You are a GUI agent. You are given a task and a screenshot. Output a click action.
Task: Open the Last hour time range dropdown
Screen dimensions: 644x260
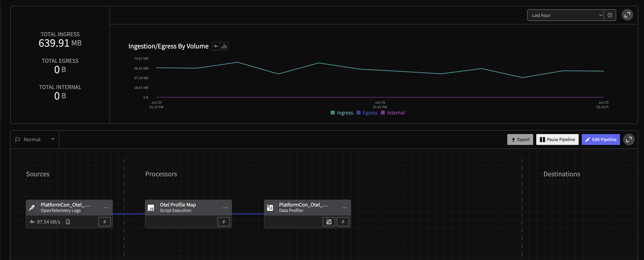pyautogui.click(x=565, y=15)
